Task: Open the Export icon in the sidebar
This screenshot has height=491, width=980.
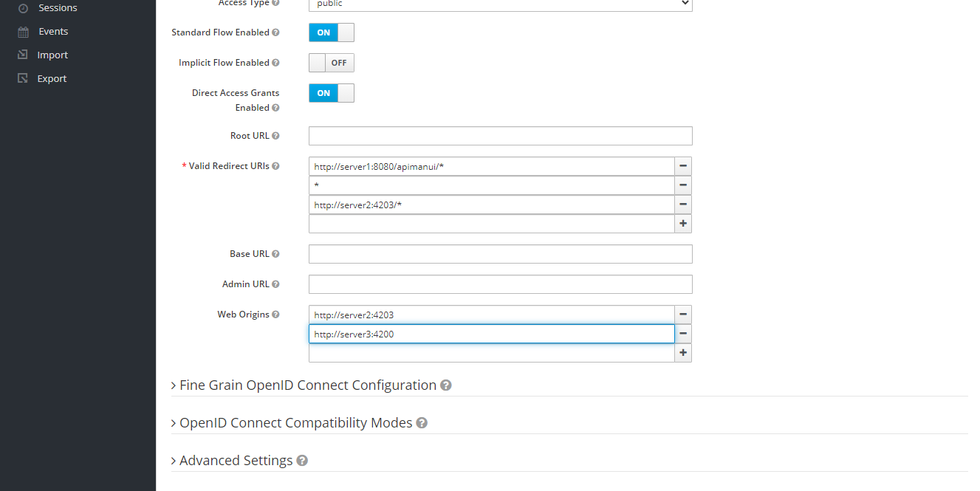Action: 21,78
